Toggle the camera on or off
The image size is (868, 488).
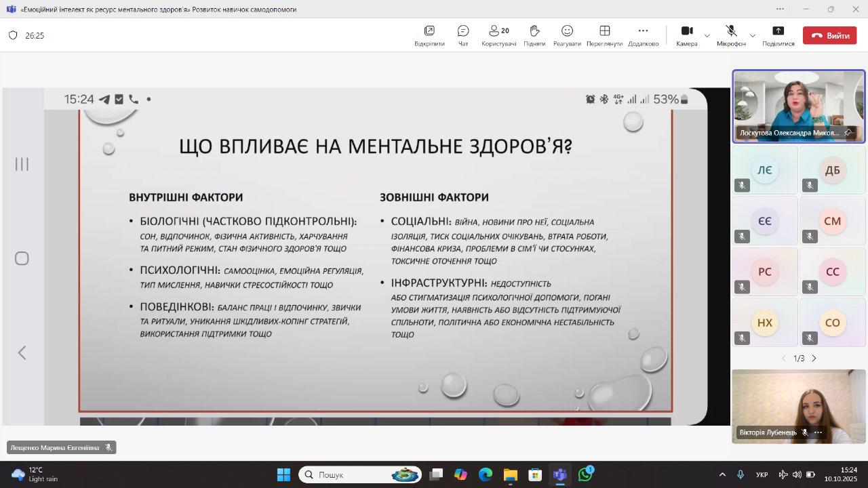pos(686,35)
